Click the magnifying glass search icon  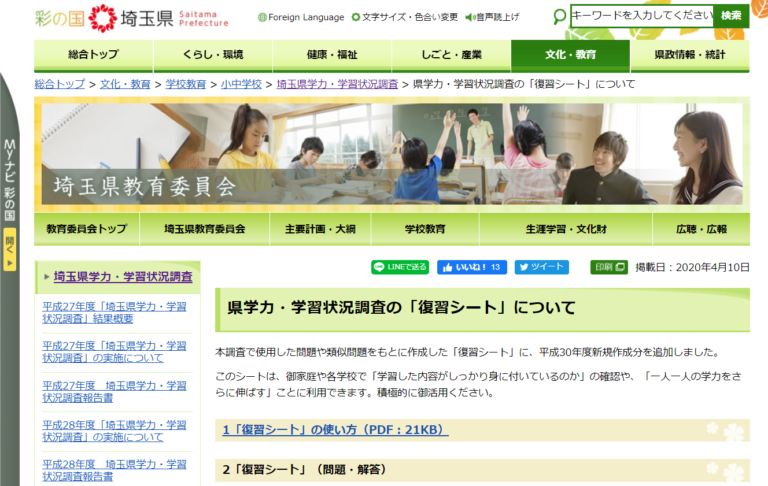[559, 17]
